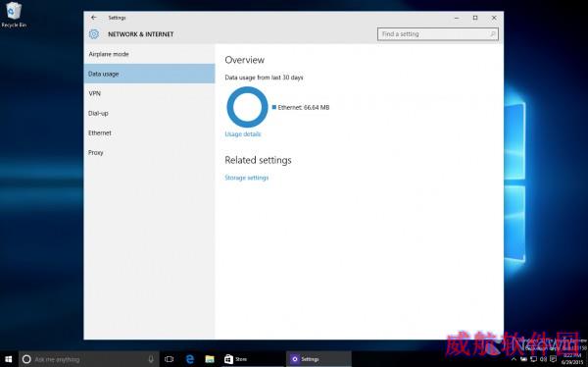The height and width of the screenshot is (367, 588).
Task: Go back using the Settings back arrow
Action: click(94, 18)
